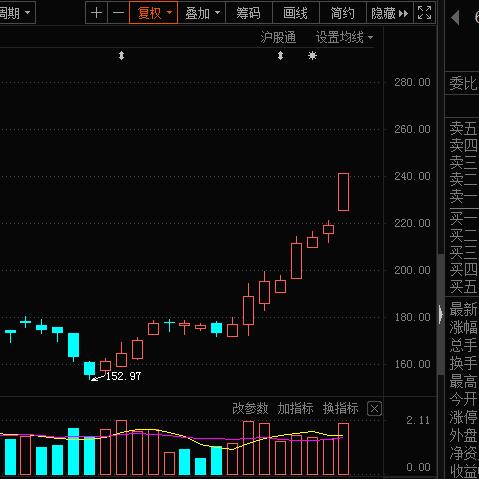Click the sun-shaped event marker
The width and height of the screenshot is (479, 479).
pyautogui.click(x=312, y=56)
